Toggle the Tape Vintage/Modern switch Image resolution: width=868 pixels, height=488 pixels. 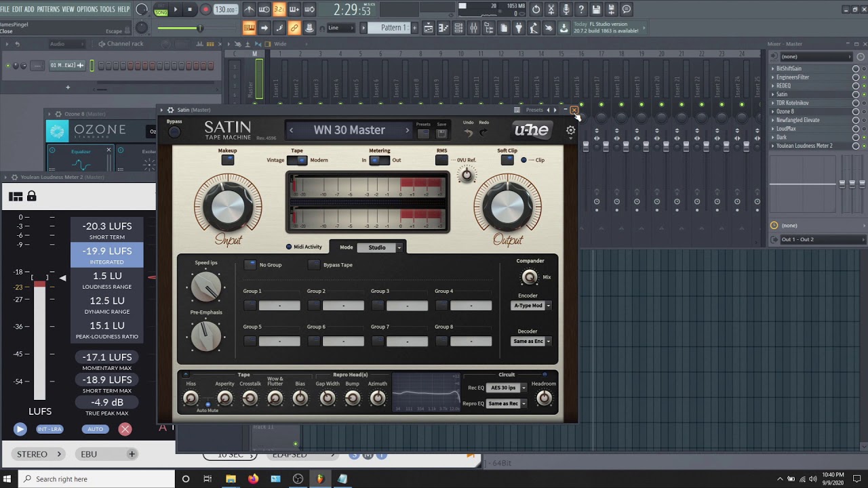click(x=297, y=160)
